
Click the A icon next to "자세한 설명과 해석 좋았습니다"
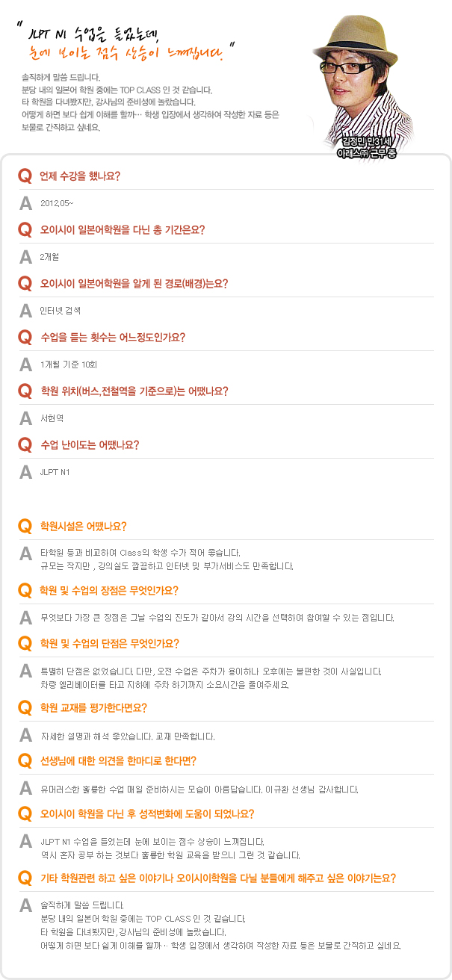click(25, 736)
